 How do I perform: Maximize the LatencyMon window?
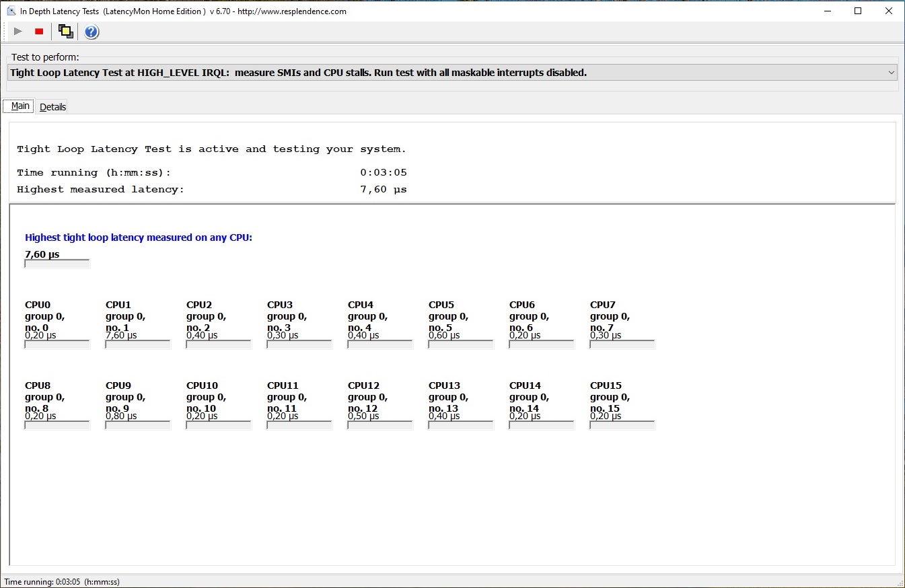click(858, 11)
